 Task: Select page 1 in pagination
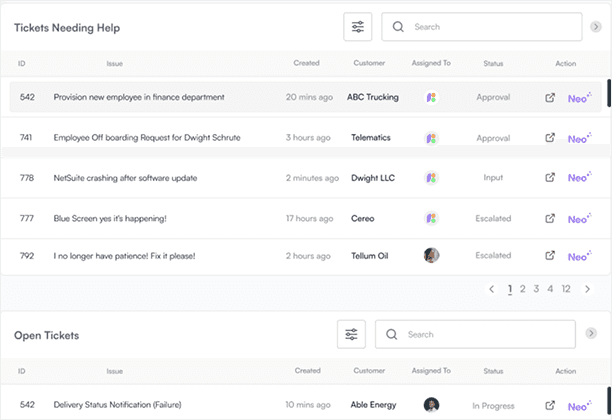510,289
